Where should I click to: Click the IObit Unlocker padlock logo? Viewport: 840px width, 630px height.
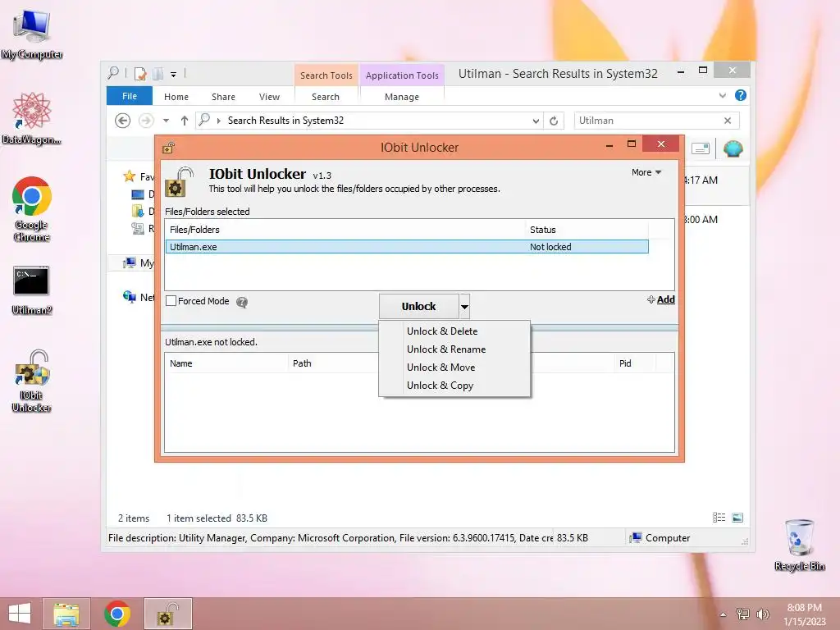(180, 181)
